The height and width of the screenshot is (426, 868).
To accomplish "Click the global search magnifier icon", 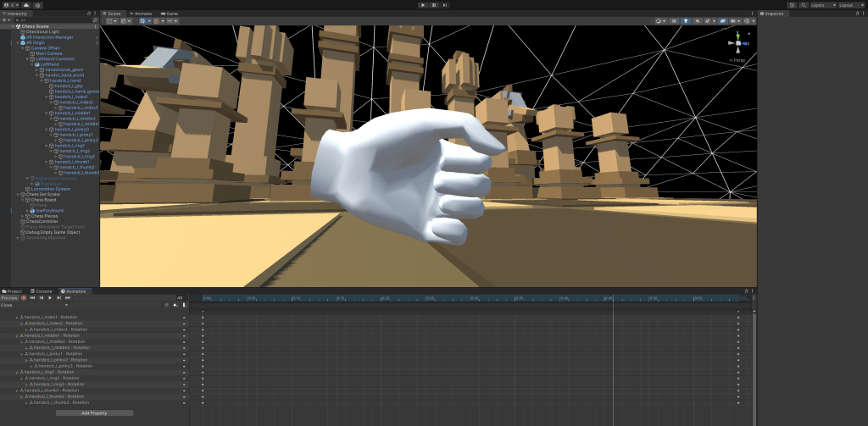I will pyautogui.click(x=804, y=5).
